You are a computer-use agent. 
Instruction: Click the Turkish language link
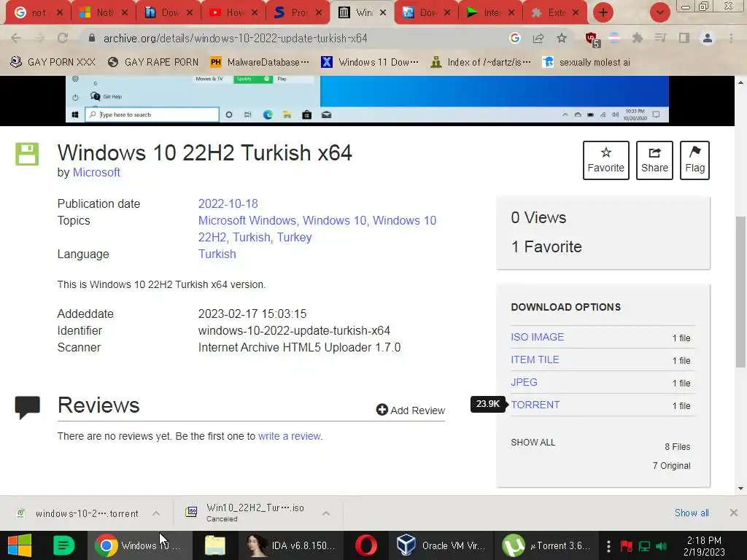click(x=217, y=254)
